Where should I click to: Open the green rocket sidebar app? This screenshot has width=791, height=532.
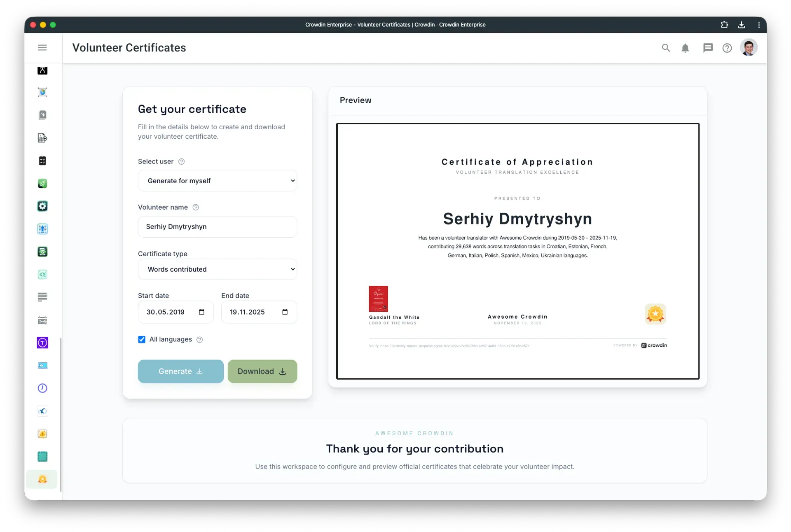coord(42,183)
